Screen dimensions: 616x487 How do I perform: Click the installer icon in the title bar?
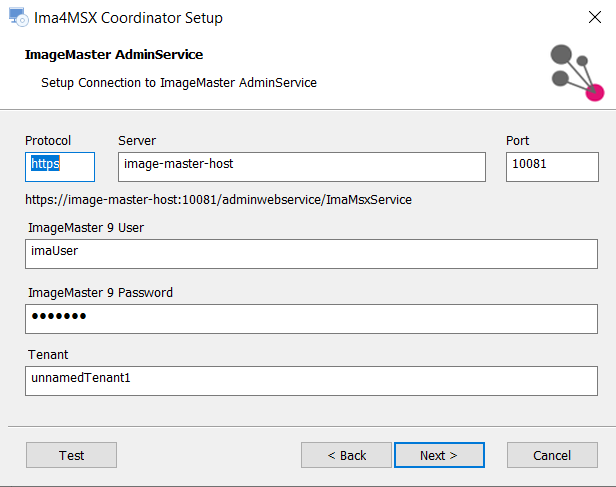point(18,17)
